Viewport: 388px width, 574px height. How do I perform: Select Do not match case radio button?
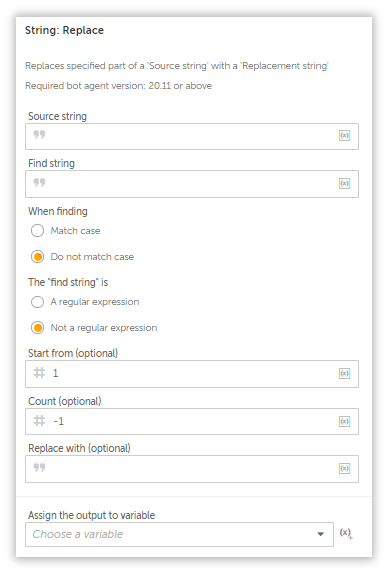click(x=37, y=257)
